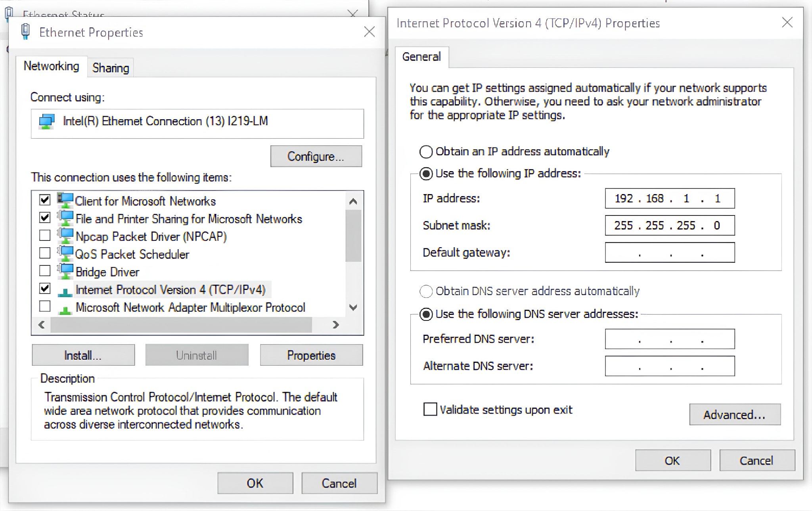
Task: Click the File and Printer Sharing icon
Action: click(65, 218)
